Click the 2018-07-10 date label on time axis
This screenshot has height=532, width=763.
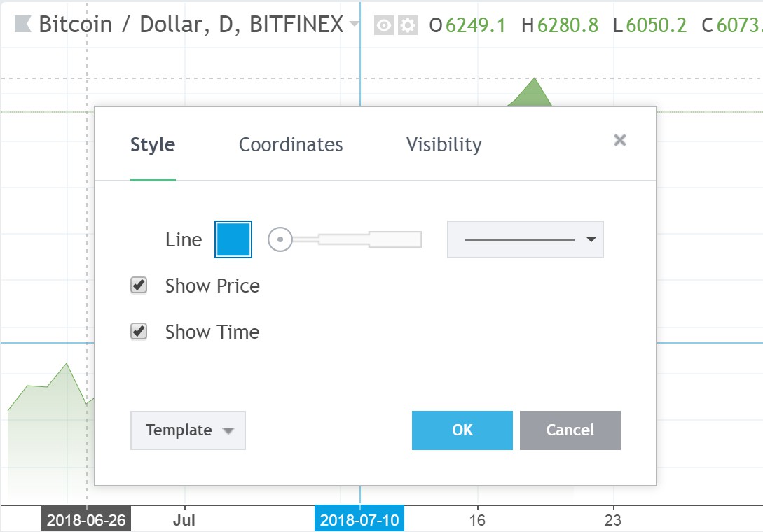pos(359,520)
